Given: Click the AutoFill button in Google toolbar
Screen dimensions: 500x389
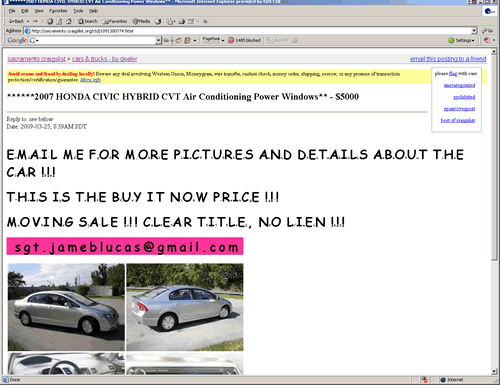Looking at the screenshot, I should pos(277,40).
